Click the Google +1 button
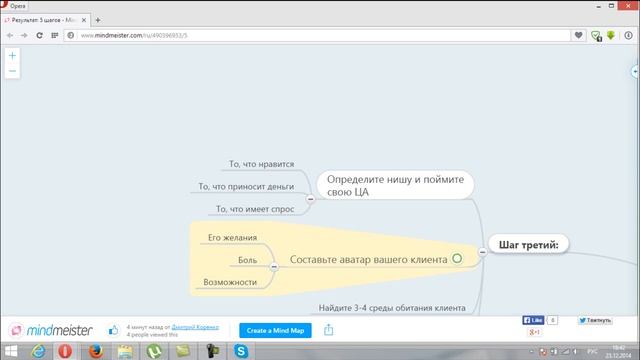The width and height of the screenshot is (640, 360). (534, 332)
